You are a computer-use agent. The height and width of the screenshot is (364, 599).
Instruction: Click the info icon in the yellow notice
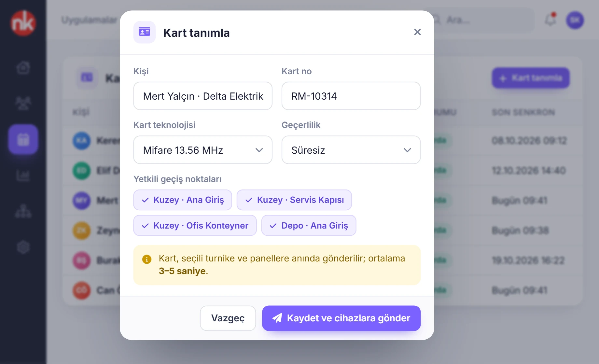[x=147, y=259]
